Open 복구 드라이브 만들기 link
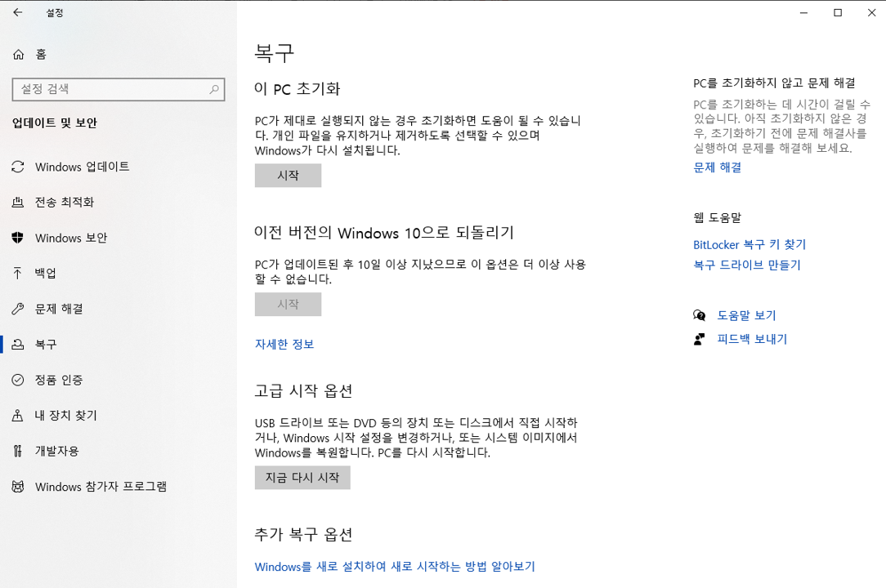Viewport: 886px width, 588px height. [x=747, y=265]
